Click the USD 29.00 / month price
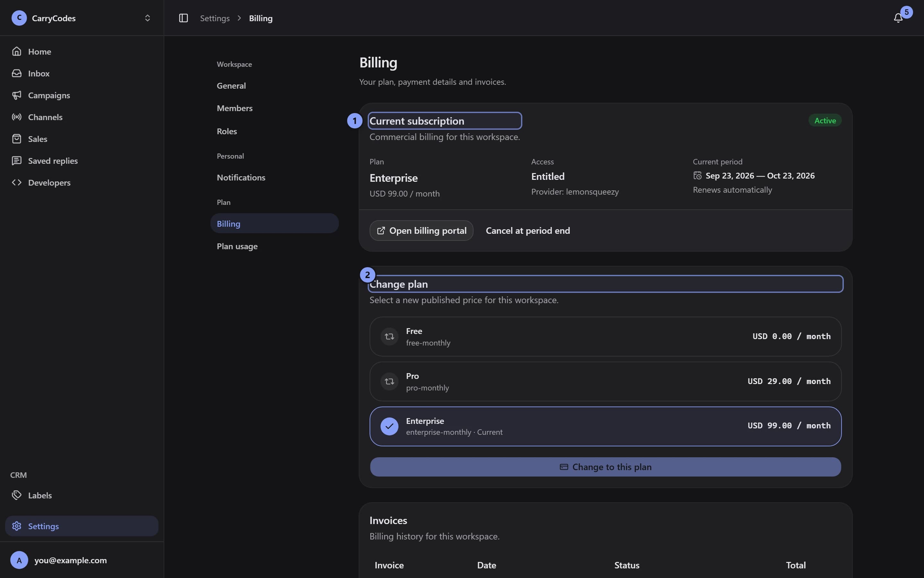The width and height of the screenshot is (924, 578). click(789, 381)
